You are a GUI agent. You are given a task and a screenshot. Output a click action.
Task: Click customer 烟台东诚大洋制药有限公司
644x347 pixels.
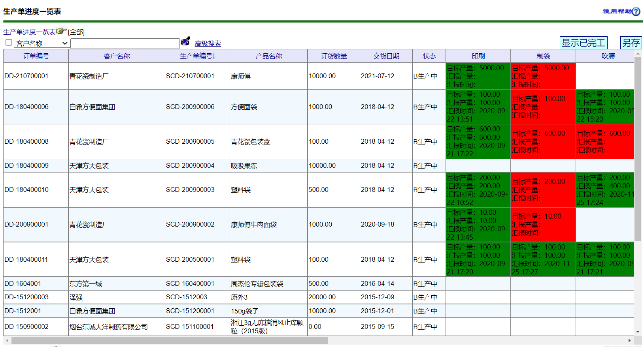(109, 327)
